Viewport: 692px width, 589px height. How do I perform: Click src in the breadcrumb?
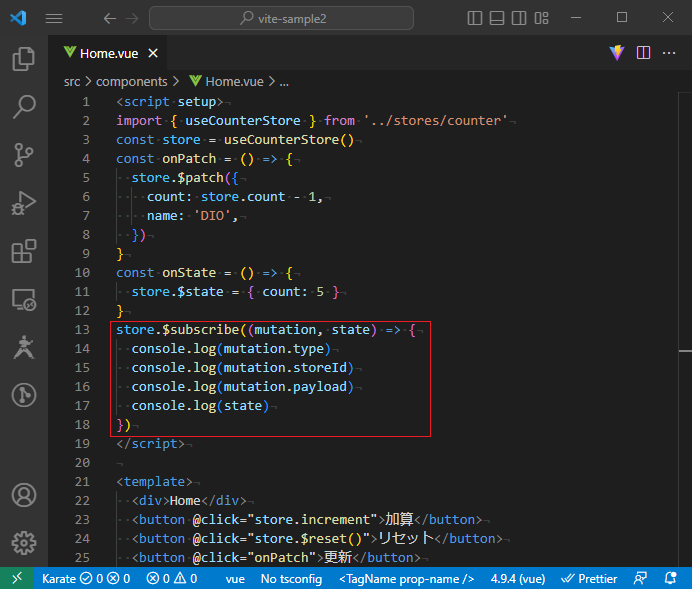coord(72,82)
